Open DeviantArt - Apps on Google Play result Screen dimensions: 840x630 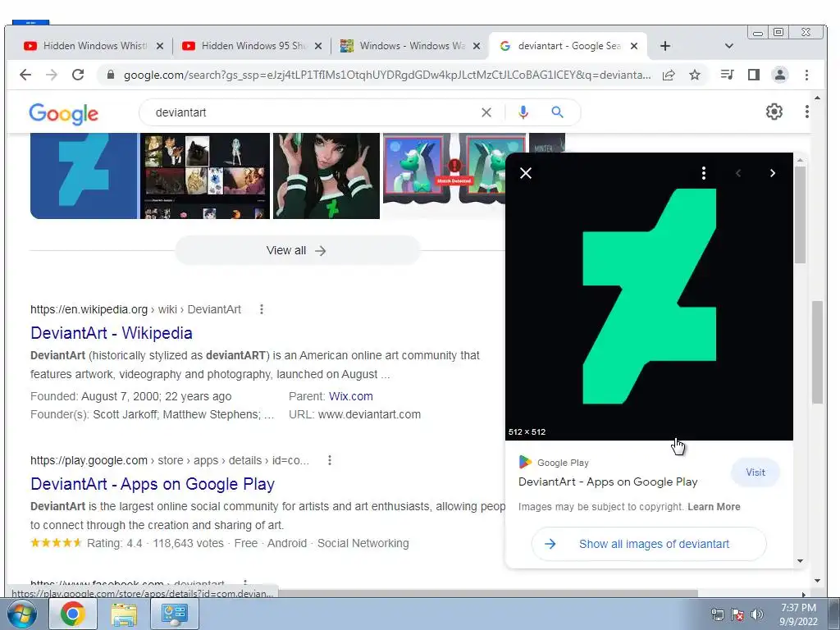point(153,484)
